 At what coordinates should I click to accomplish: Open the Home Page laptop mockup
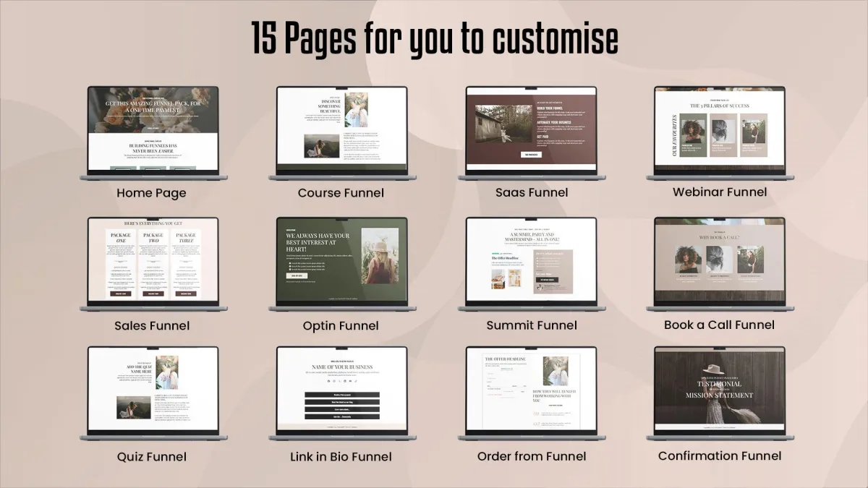[x=153, y=134]
